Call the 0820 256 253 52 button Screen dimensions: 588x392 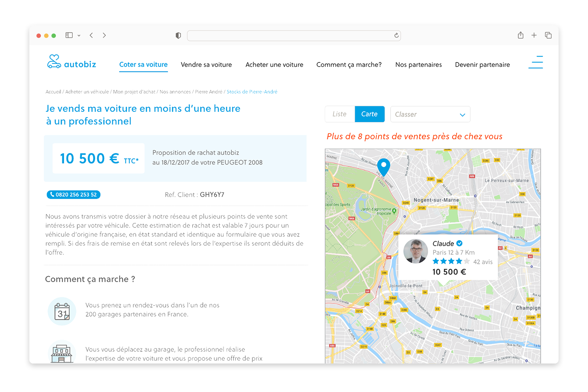tap(73, 195)
